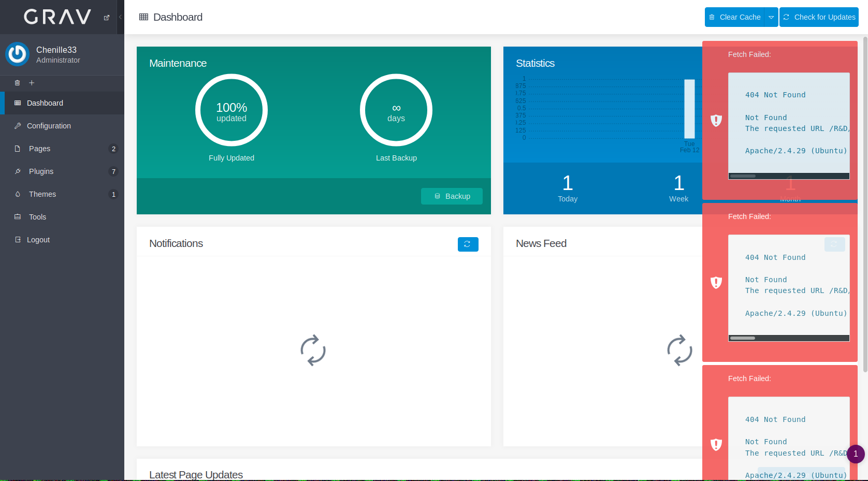Click the Themes count badge 1
Image resolution: width=868 pixels, height=481 pixels.
tap(113, 194)
